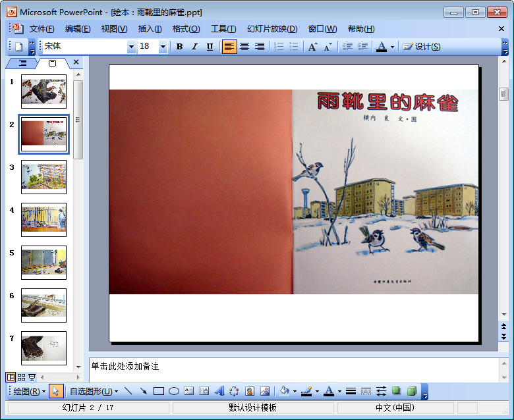514x420 pixels.
Task: Open the line color dropdown arrow
Action: point(318,392)
